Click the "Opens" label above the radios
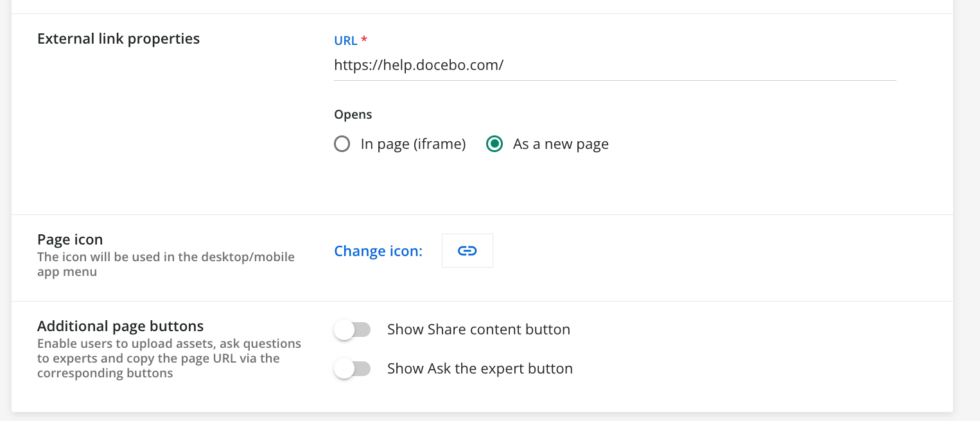This screenshot has height=421, width=980. click(353, 115)
